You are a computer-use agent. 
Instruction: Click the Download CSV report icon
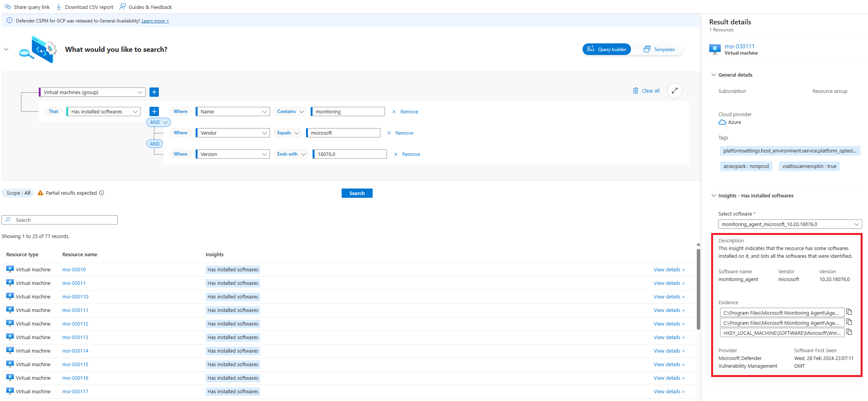click(x=58, y=7)
